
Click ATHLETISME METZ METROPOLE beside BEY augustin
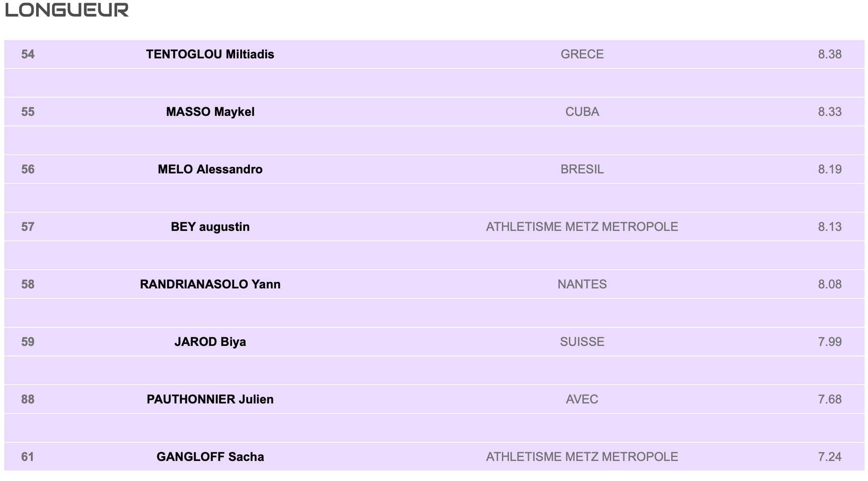[582, 227]
